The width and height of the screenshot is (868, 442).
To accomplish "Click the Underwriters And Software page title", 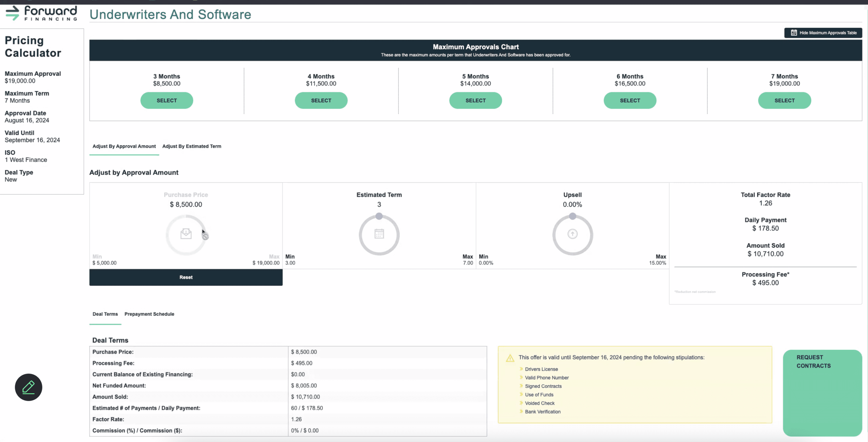I will [170, 15].
